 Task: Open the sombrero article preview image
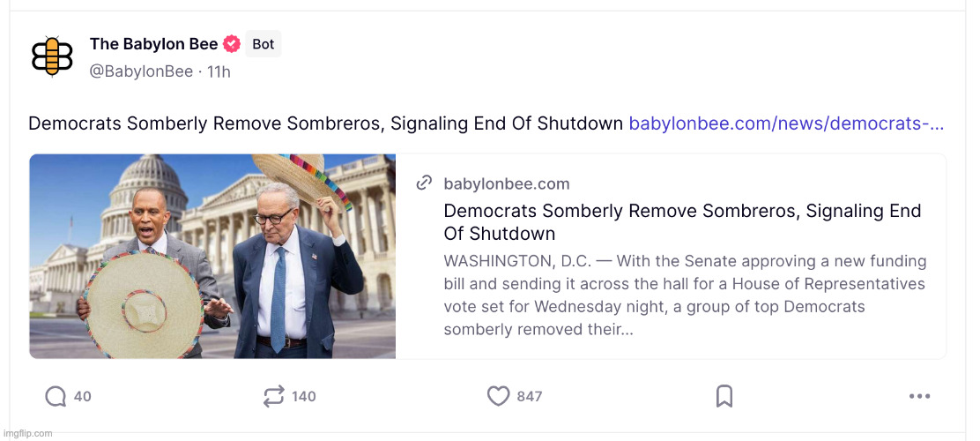212,257
